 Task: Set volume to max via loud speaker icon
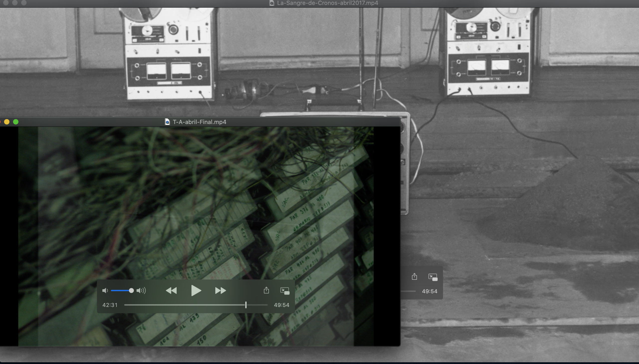coord(141,290)
